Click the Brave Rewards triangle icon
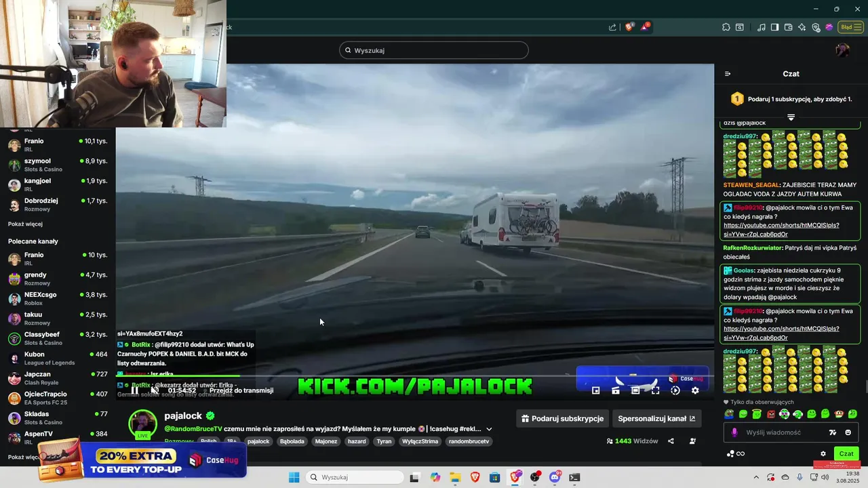 coord(645,27)
